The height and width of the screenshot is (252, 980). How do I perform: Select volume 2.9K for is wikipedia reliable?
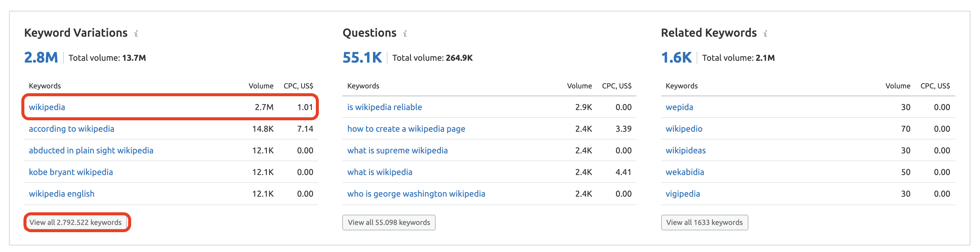click(x=583, y=107)
